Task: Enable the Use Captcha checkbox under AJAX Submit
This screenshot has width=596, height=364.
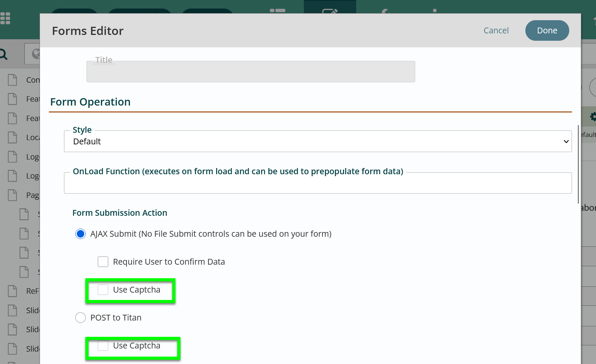Action: pyautogui.click(x=103, y=289)
